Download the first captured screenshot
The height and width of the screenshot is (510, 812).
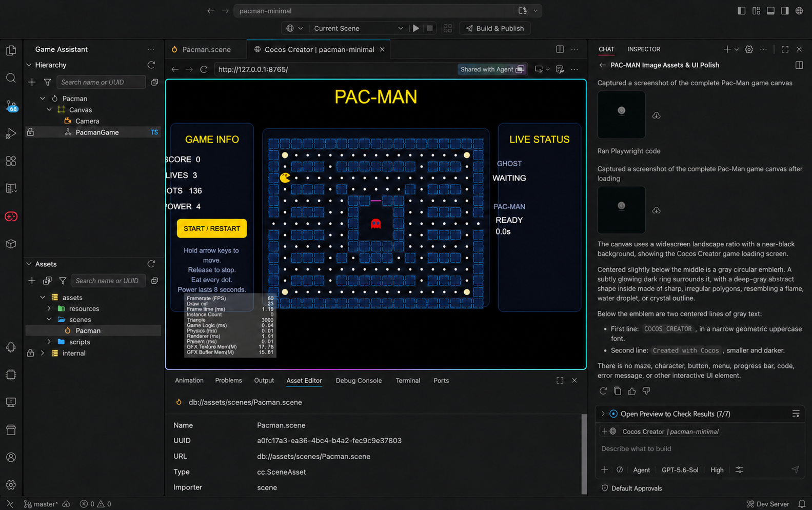point(656,115)
